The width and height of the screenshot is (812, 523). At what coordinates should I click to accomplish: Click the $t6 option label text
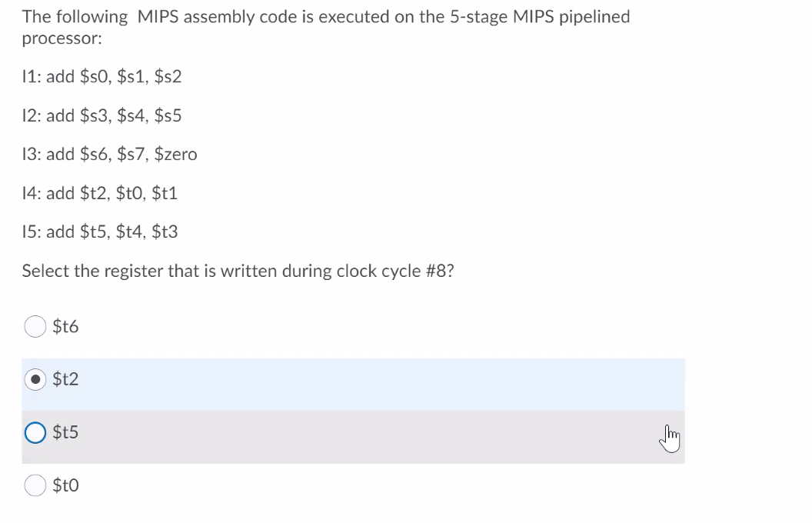[x=65, y=326]
